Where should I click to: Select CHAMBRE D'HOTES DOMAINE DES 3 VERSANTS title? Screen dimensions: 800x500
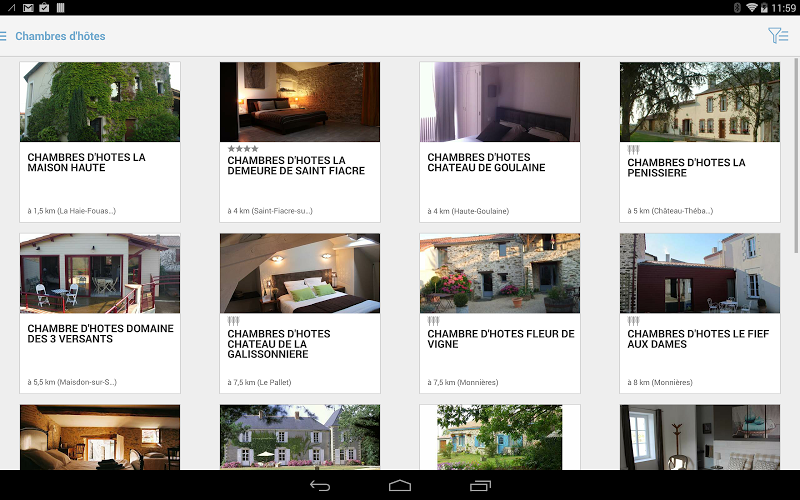point(101,334)
